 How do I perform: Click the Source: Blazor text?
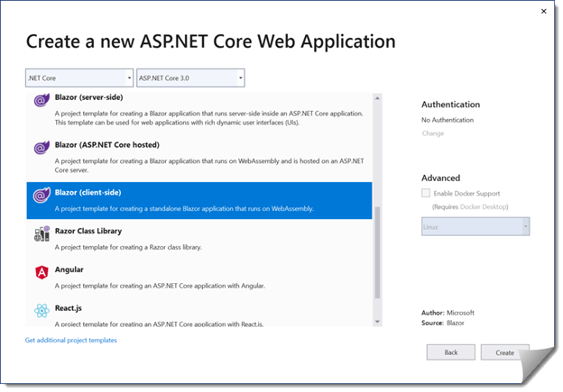(x=443, y=323)
